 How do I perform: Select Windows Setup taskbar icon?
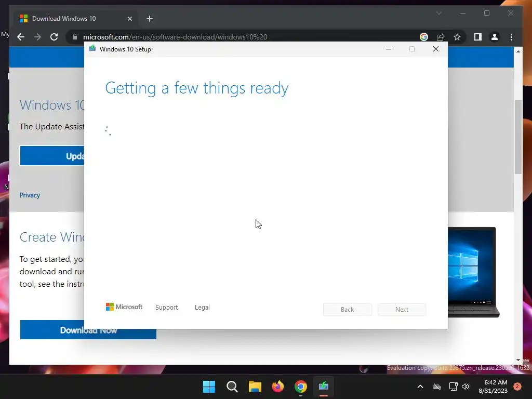(x=324, y=387)
